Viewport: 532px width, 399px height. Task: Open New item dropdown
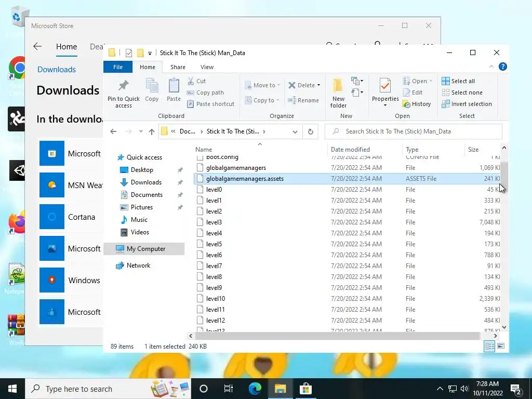357,81
